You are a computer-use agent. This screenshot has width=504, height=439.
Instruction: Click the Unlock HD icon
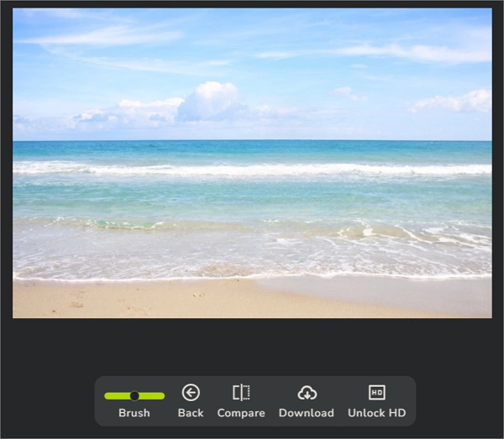pos(376,393)
